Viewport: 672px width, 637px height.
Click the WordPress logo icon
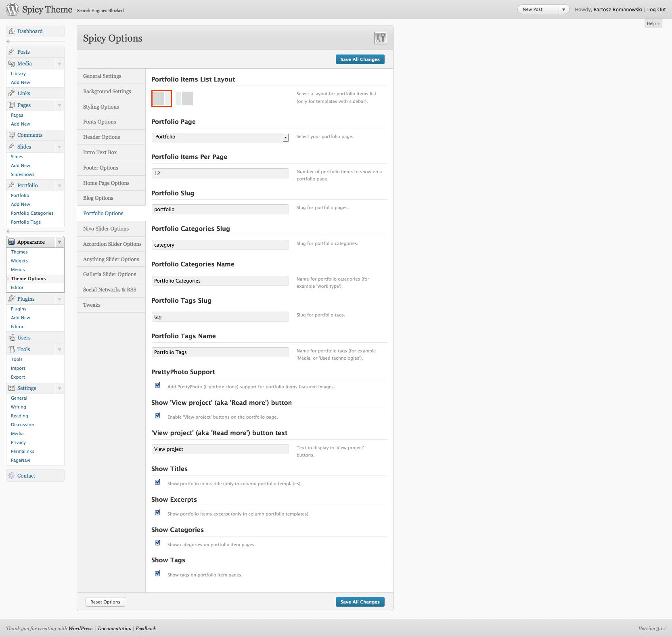click(13, 9)
